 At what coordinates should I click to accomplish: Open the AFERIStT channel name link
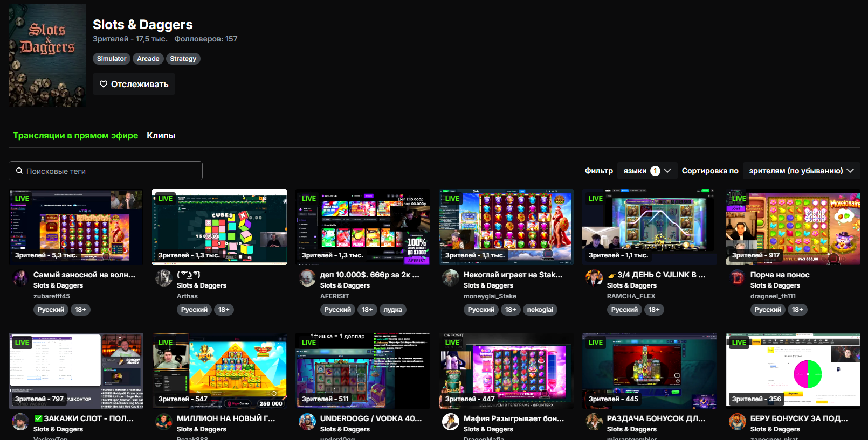(x=335, y=296)
